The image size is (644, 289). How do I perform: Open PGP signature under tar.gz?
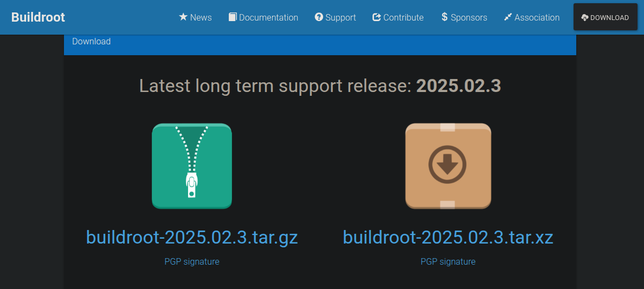click(192, 261)
